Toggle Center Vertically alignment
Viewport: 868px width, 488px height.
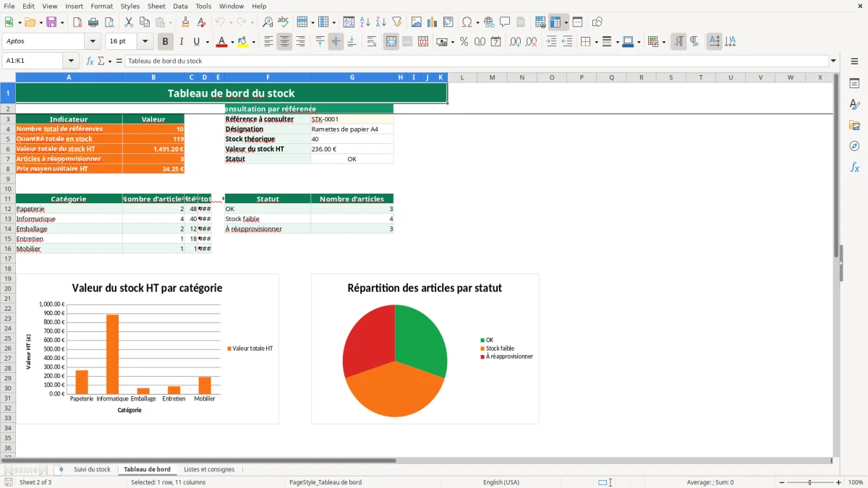click(336, 42)
